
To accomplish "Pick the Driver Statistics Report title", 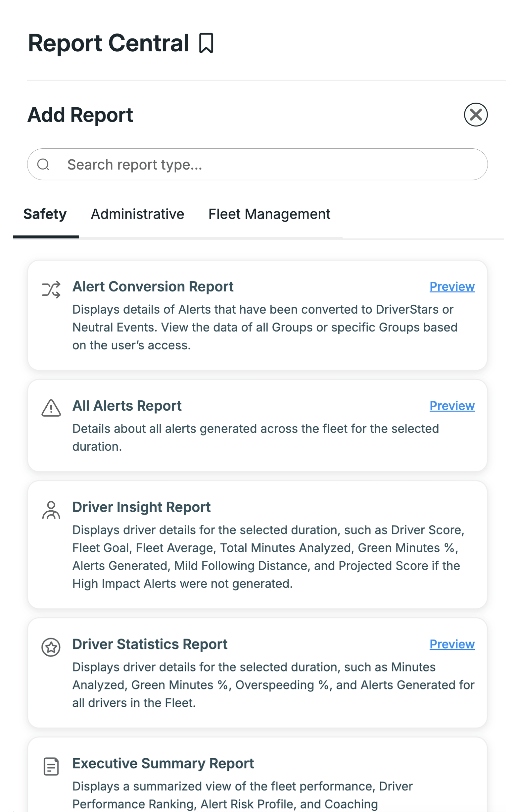I will [150, 644].
